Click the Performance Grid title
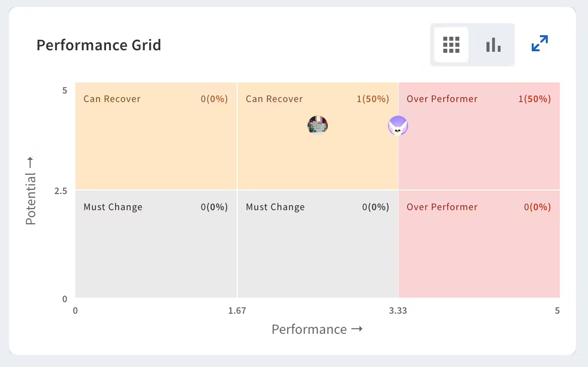The image size is (588, 367). tap(99, 45)
